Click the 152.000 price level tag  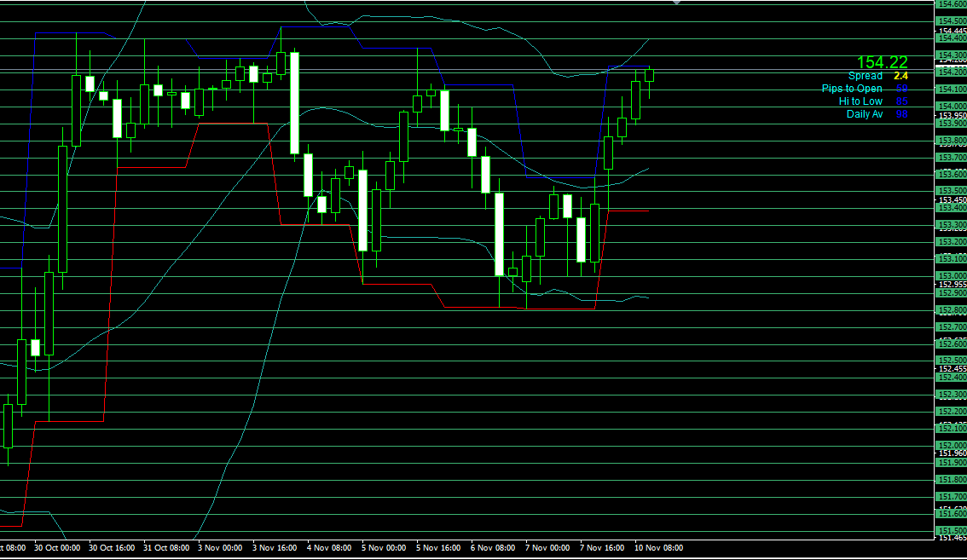pos(951,446)
